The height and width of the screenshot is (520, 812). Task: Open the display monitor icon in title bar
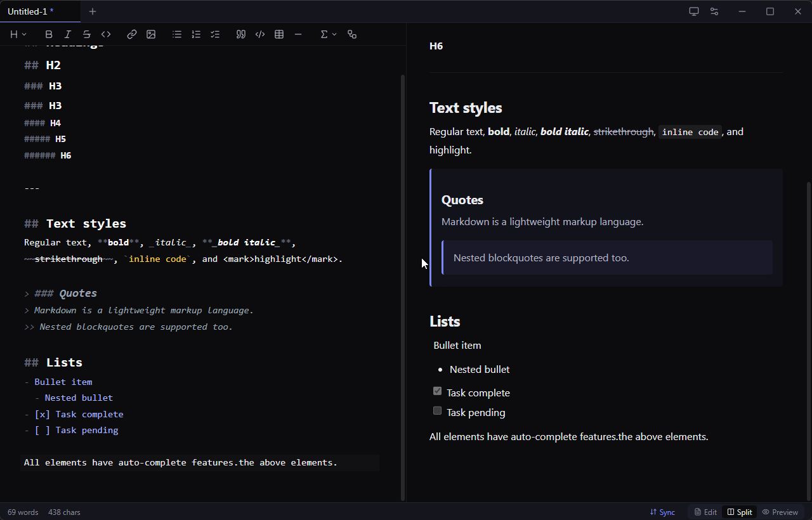click(x=694, y=11)
